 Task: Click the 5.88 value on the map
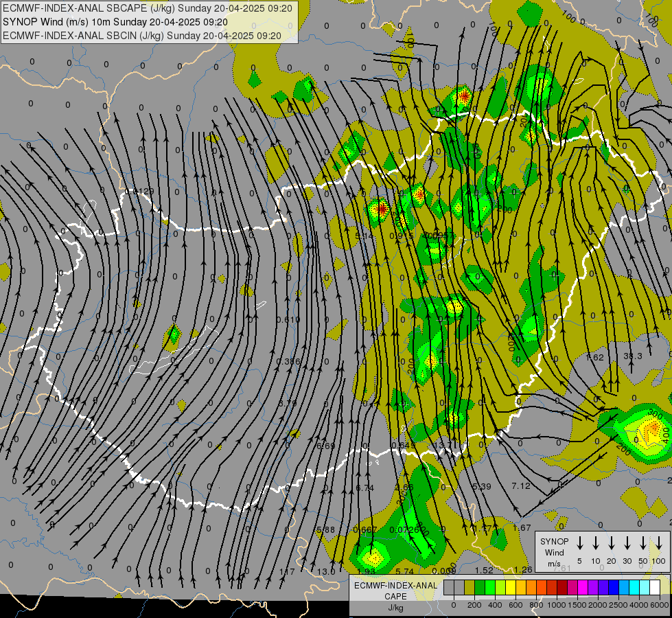(x=326, y=529)
